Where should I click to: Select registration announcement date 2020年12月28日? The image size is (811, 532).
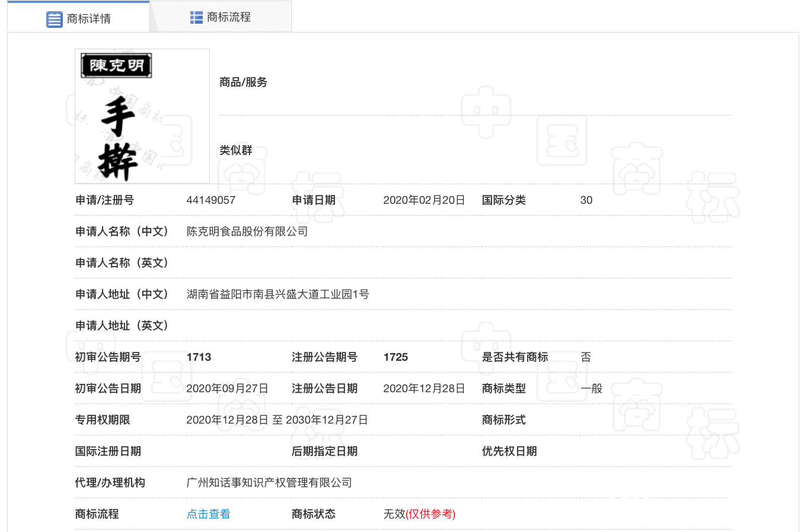click(x=424, y=389)
